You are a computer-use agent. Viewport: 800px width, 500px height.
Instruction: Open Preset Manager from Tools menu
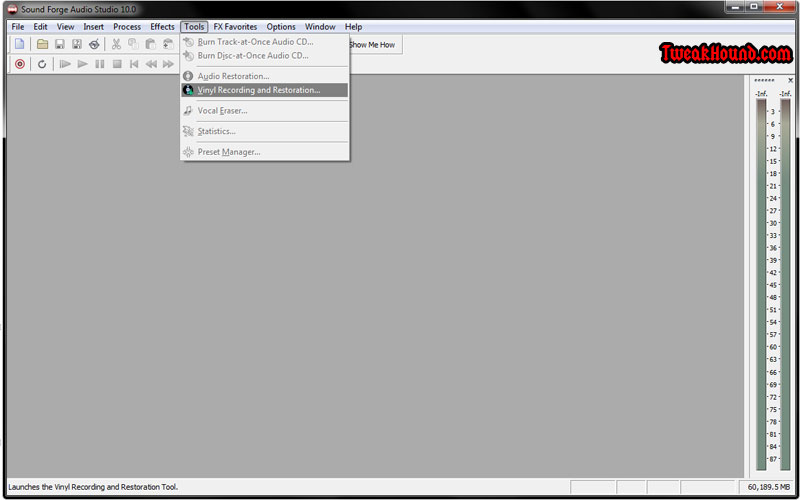coord(265,152)
